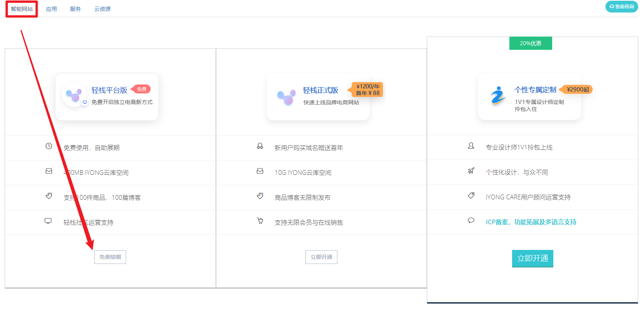Select the 20%优惠 green badge
The height and width of the screenshot is (320, 644).
coord(531,43)
